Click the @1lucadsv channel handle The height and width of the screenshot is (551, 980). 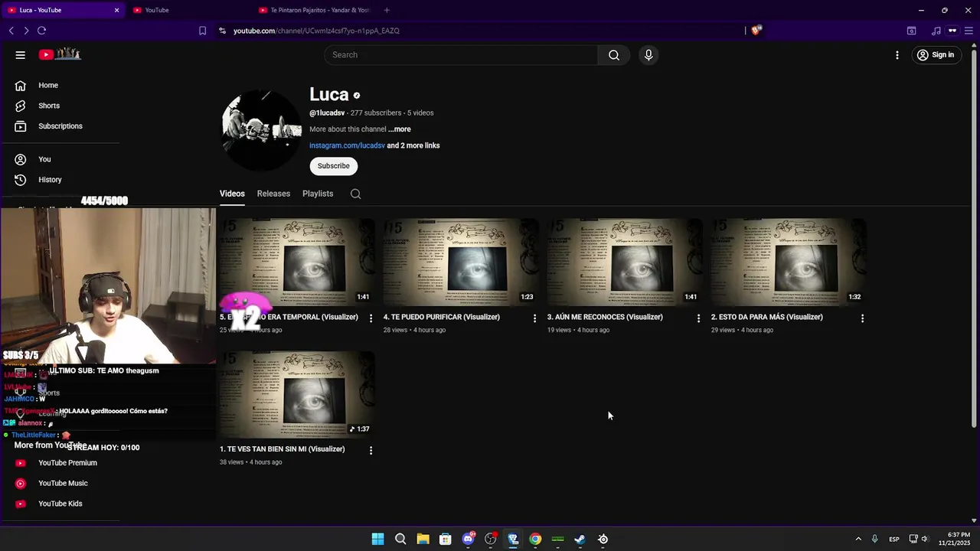pos(327,113)
